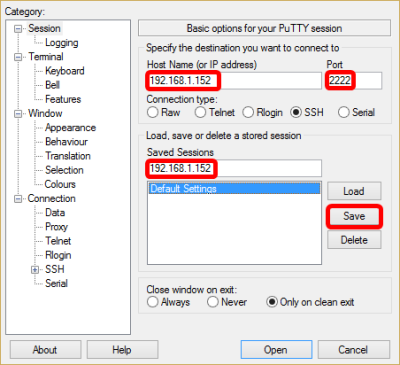Screen dimensions: 400x365
Task: Open the Translation settings
Action: click(x=68, y=156)
